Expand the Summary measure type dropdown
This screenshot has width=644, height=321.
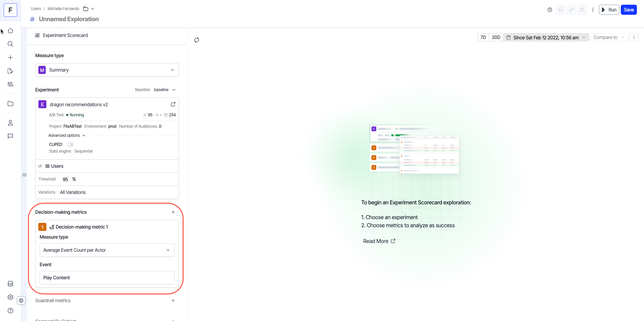click(x=107, y=70)
